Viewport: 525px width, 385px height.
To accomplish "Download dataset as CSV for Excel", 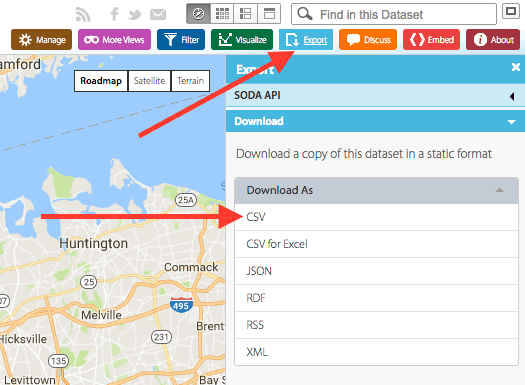I will pos(376,244).
